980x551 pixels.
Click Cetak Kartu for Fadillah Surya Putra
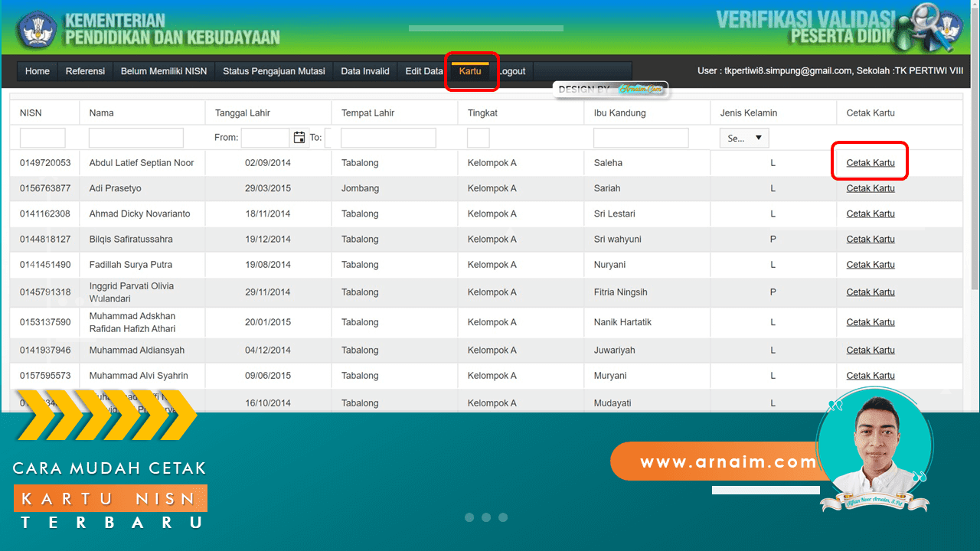(871, 265)
